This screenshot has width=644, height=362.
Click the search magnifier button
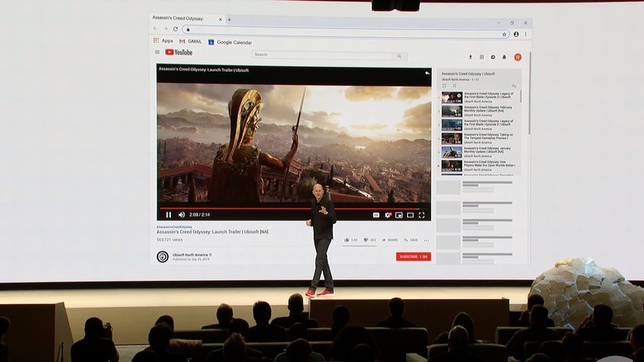click(400, 56)
